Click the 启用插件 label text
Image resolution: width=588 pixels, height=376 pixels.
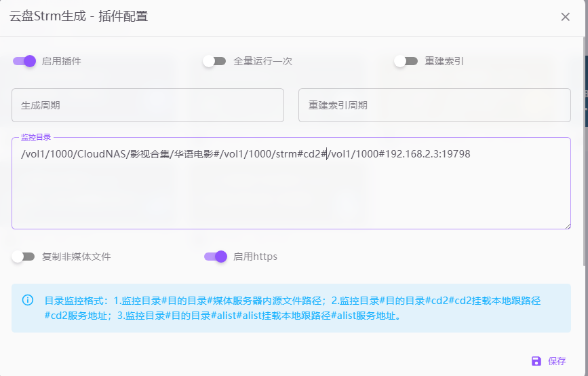62,61
